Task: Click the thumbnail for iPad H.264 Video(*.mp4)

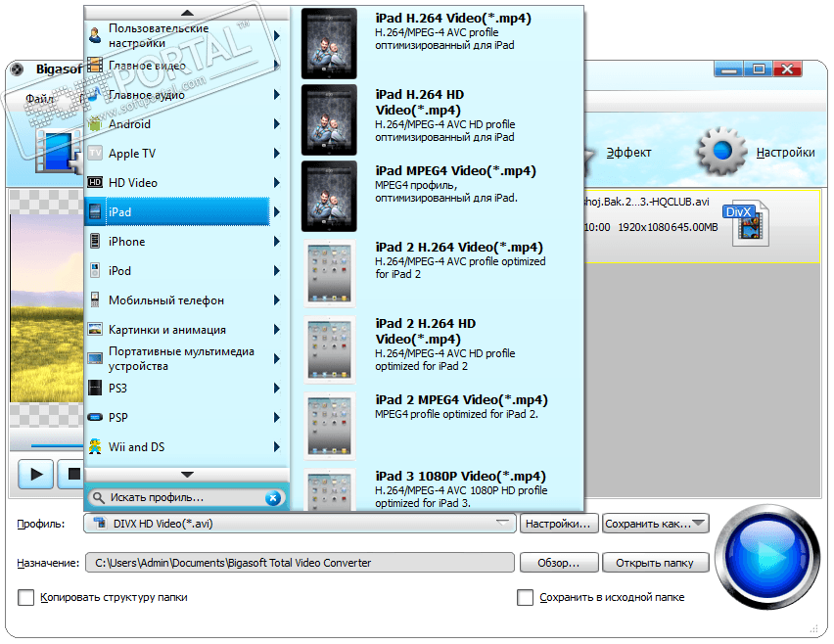Action: pos(329,44)
